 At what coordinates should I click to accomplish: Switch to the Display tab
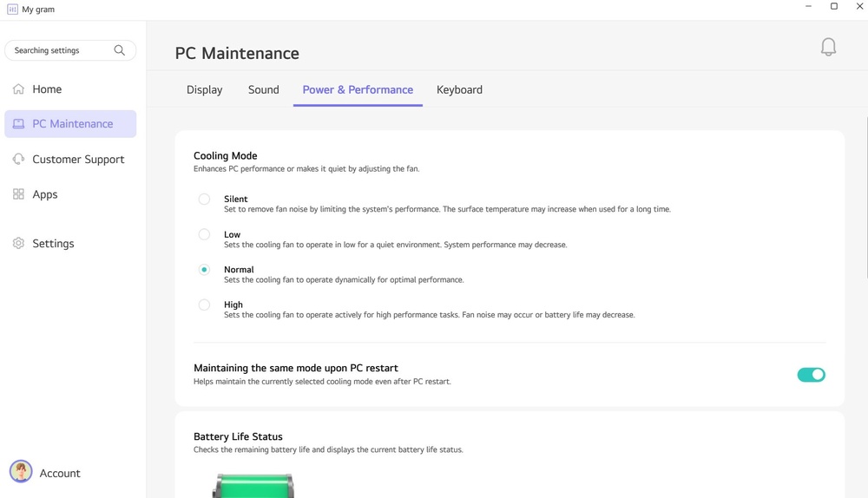tap(204, 90)
